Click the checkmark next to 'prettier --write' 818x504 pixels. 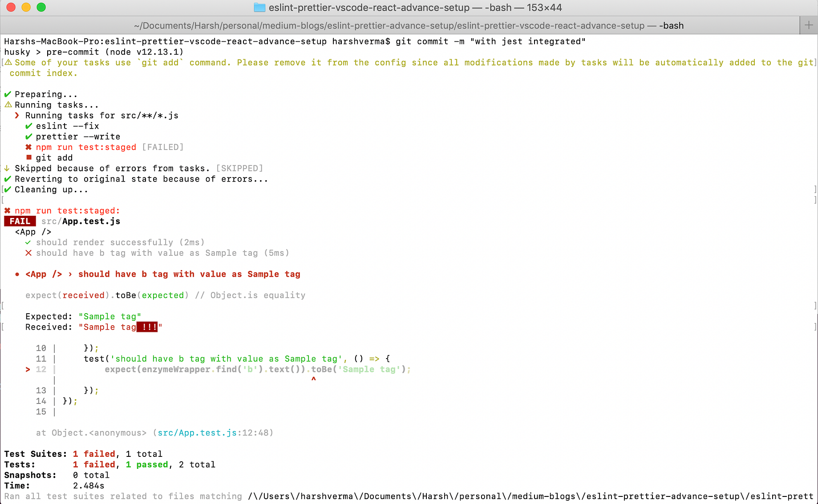tap(29, 137)
